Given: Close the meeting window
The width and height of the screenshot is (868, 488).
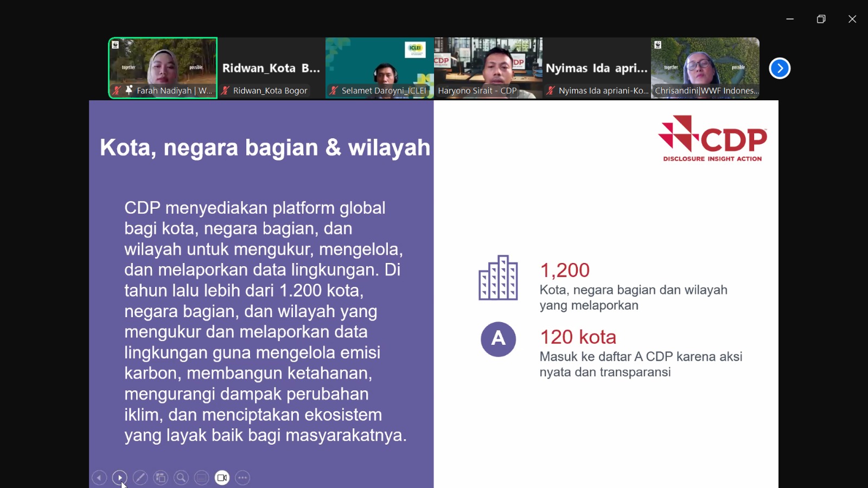Looking at the screenshot, I should (852, 19).
